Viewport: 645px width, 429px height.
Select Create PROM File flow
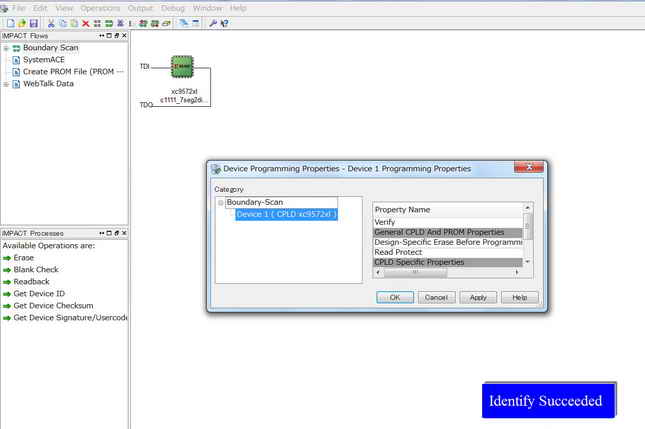pos(73,72)
